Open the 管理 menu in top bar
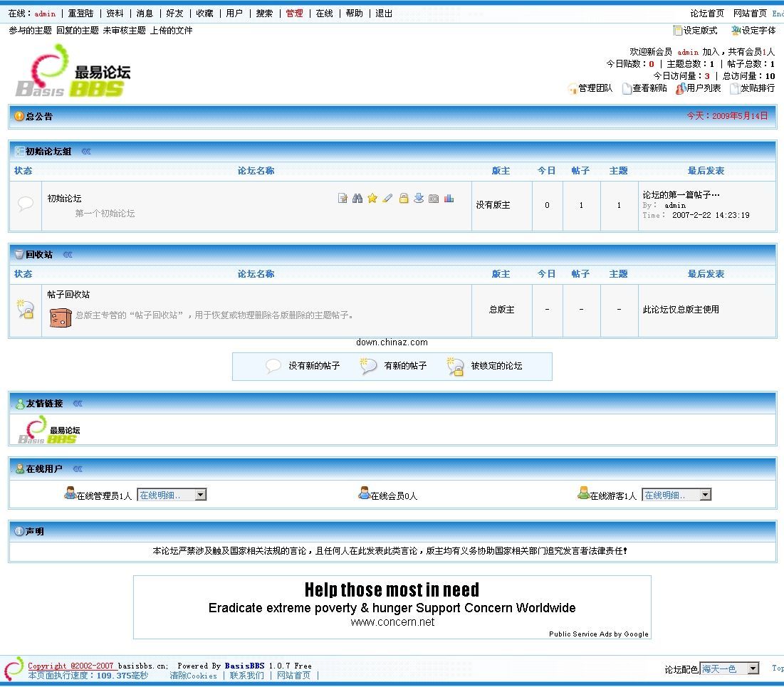 click(294, 14)
